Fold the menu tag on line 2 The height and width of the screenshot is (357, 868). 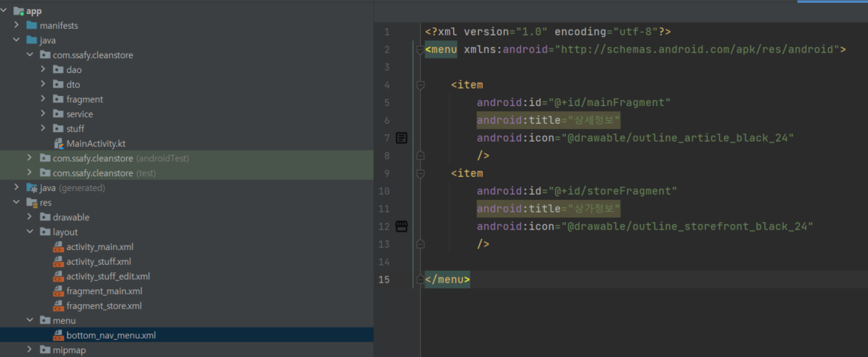420,50
